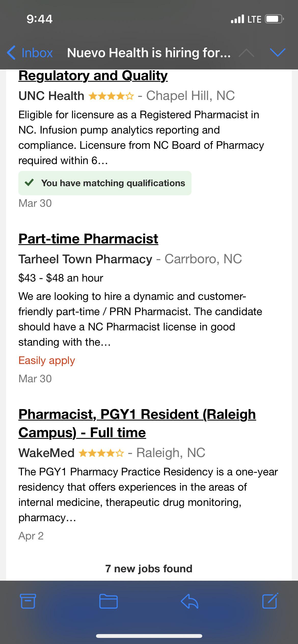This screenshot has height=644, width=298.
Task: Tap the 7 new jobs found text
Action: (149, 568)
